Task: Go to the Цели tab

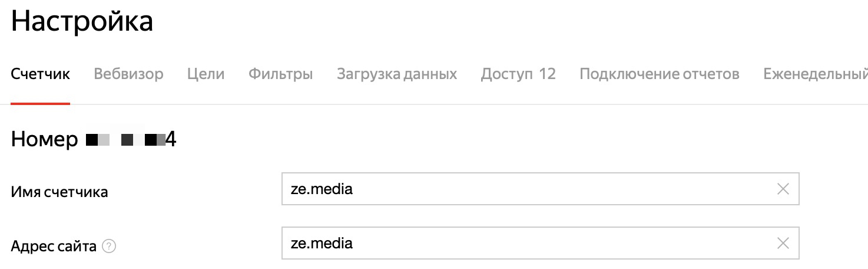Action: (206, 74)
